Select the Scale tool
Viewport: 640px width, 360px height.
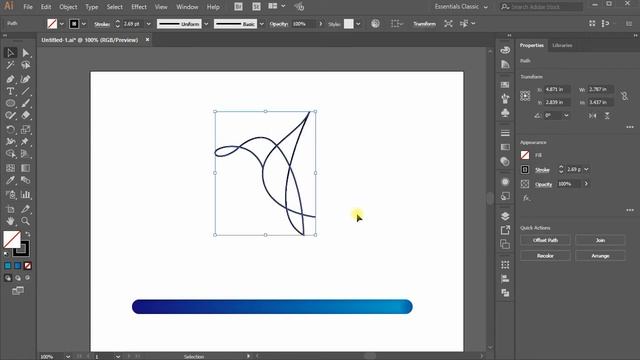[25, 130]
